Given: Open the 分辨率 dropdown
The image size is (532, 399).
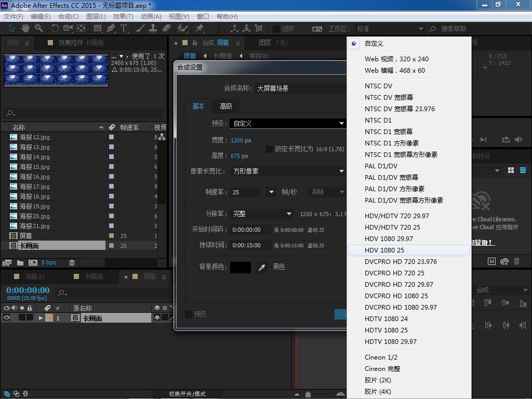Looking at the screenshot, I should [262, 214].
